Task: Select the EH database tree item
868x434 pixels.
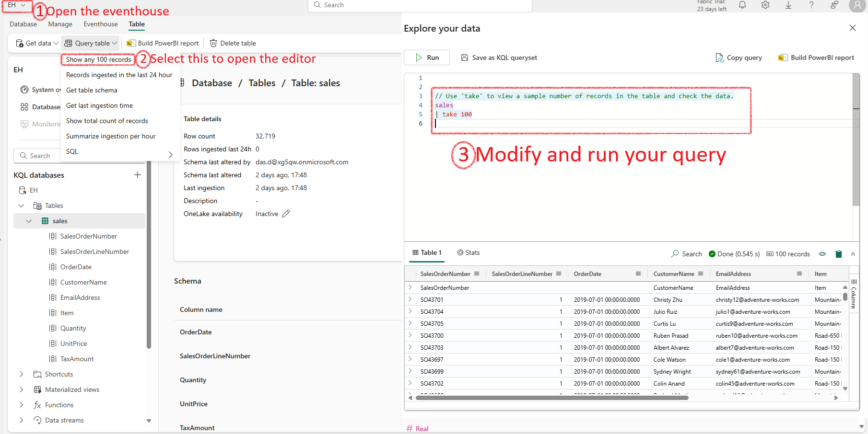Action: (34, 190)
